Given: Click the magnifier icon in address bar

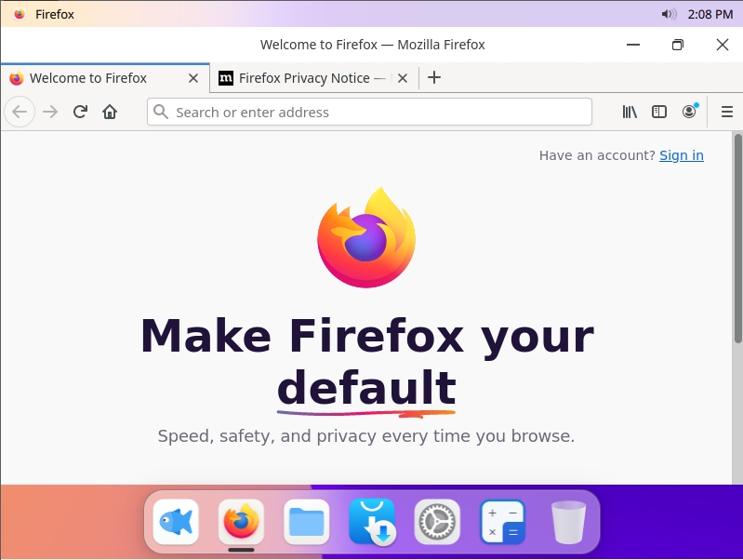Looking at the screenshot, I should tap(161, 112).
